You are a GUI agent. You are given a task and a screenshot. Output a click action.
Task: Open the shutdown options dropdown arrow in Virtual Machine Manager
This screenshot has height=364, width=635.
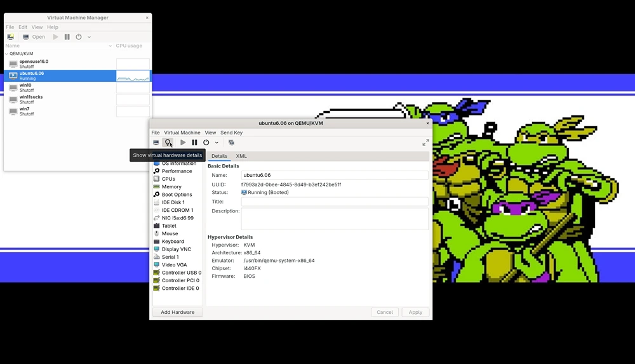89,37
